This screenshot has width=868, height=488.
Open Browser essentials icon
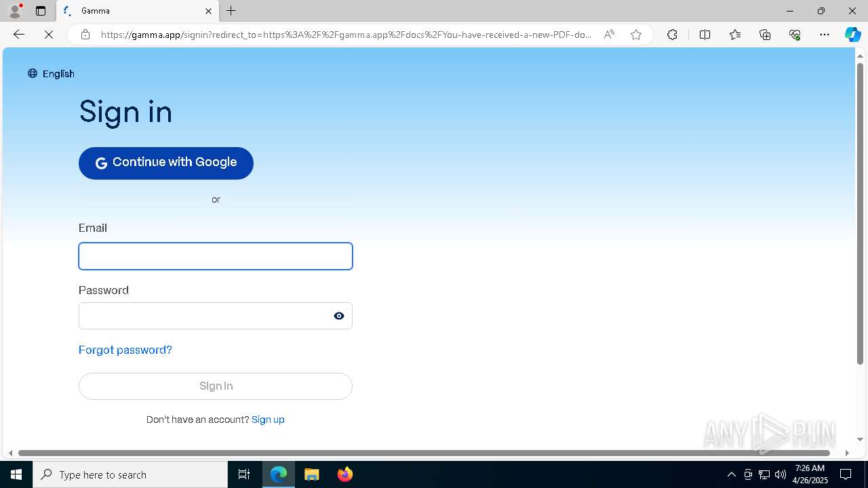[x=795, y=35]
